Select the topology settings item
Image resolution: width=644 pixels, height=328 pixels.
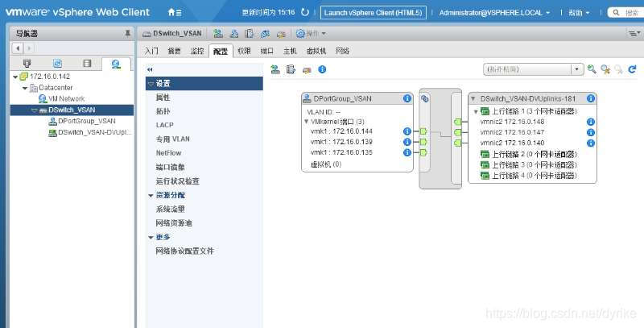pos(163,111)
